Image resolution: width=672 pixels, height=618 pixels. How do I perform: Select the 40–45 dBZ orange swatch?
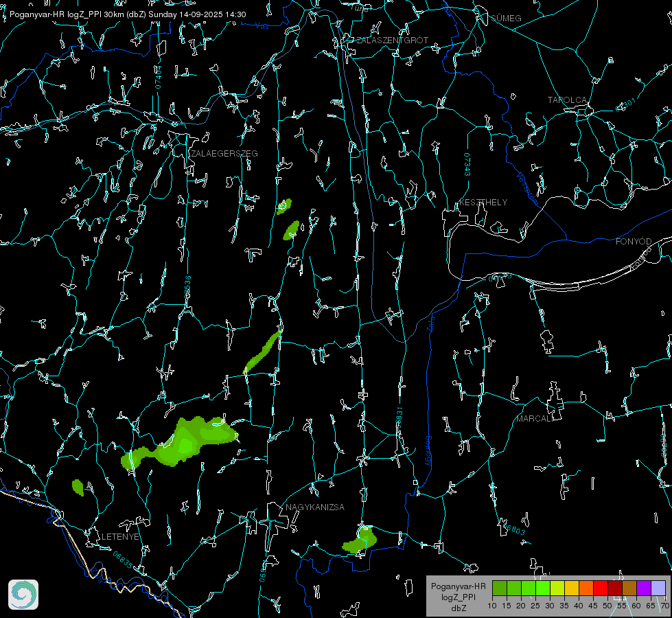[x=586, y=588]
